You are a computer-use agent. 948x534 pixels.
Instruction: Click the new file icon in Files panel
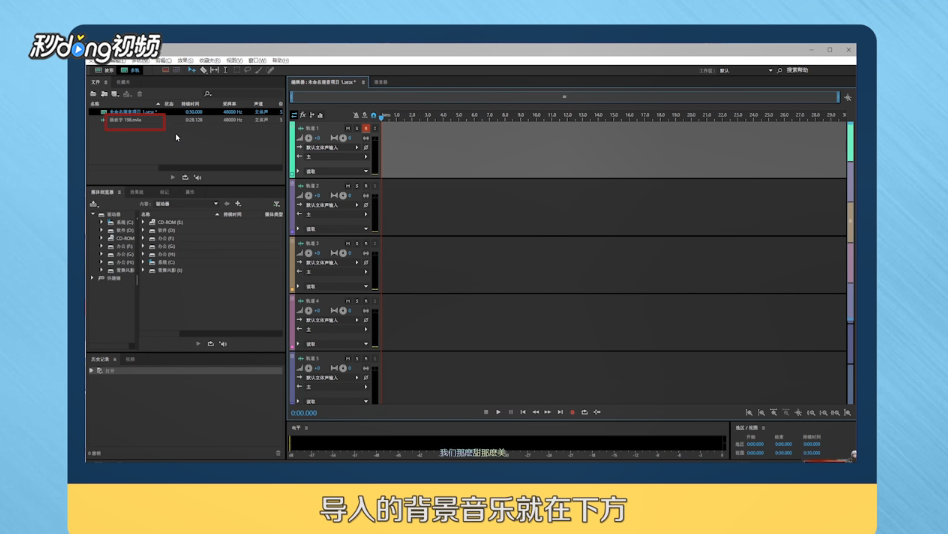click(x=114, y=94)
